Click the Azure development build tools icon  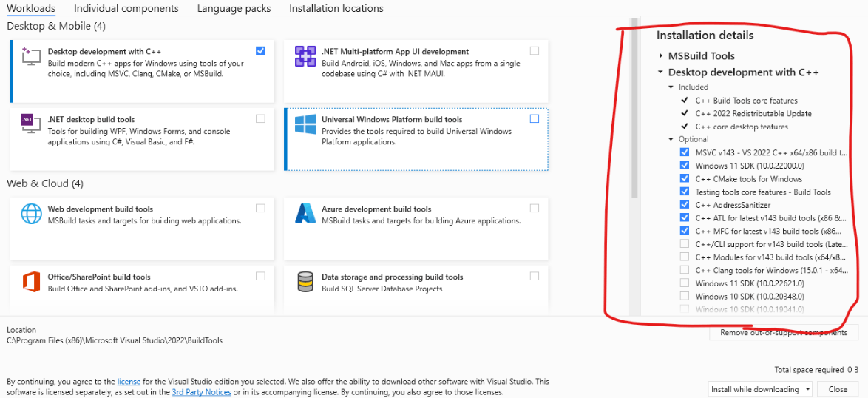tap(305, 214)
